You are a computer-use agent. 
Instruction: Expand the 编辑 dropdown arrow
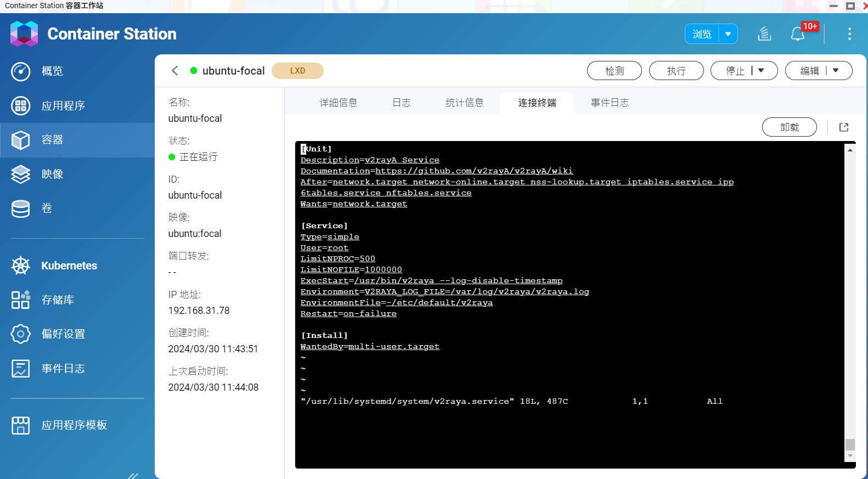point(836,71)
